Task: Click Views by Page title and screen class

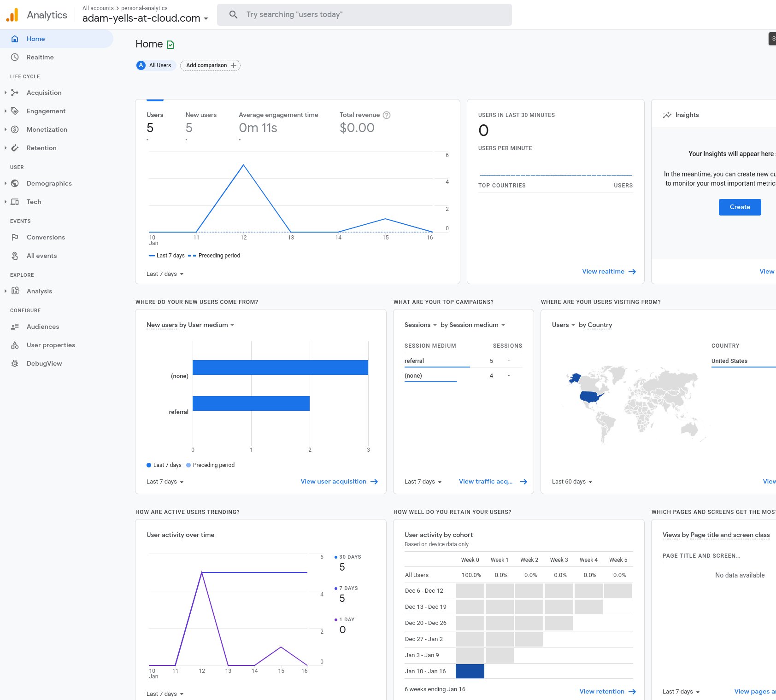Action: click(716, 535)
